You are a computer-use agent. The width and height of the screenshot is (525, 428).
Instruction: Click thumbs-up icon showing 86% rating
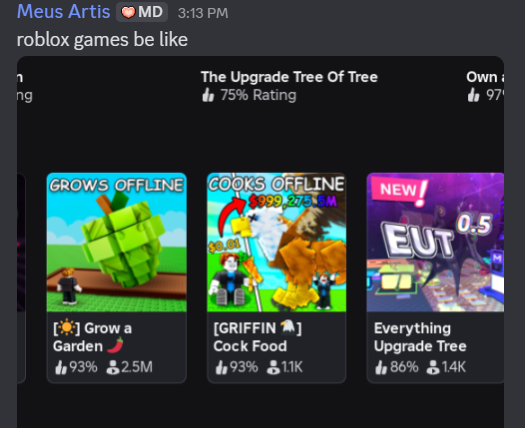381,367
